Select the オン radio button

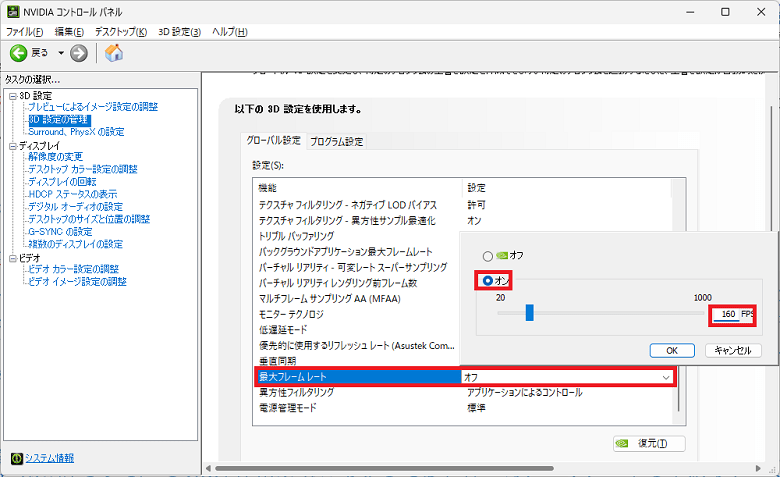click(488, 282)
